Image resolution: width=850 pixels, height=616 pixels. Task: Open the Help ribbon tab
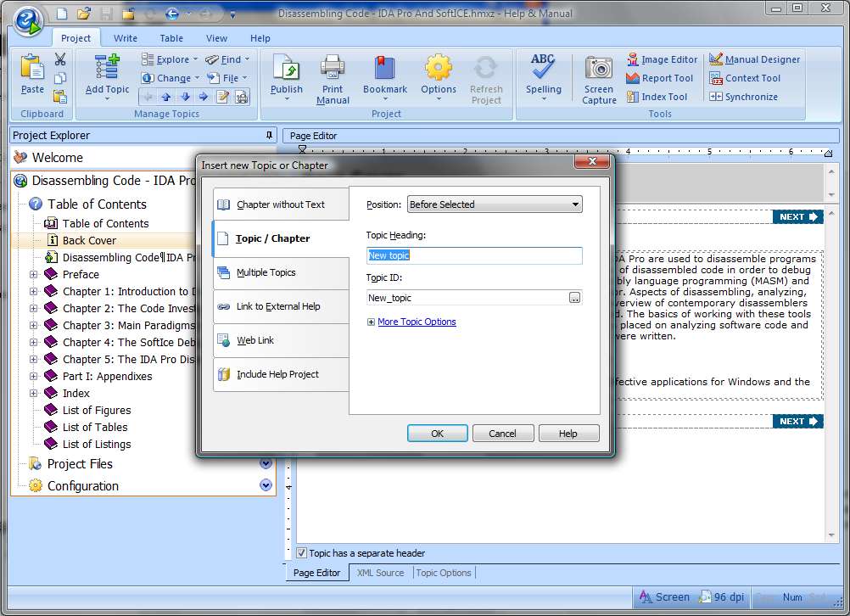(x=260, y=38)
